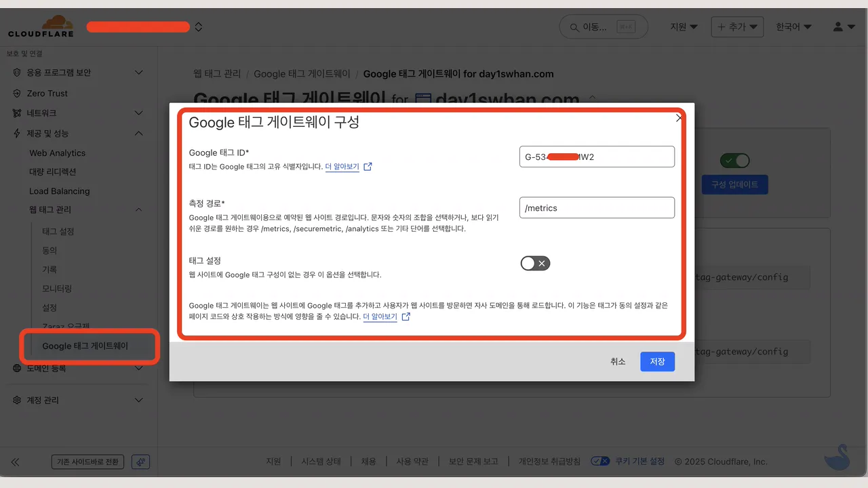The width and height of the screenshot is (868, 488).
Task: Click the Zero Trust sidebar icon
Action: (17, 94)
